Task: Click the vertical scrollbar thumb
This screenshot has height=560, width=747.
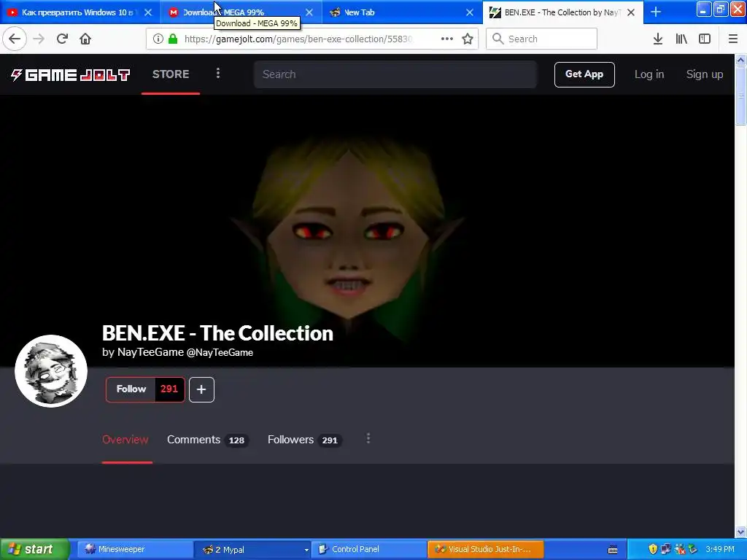Action: (x=740, y=96)
